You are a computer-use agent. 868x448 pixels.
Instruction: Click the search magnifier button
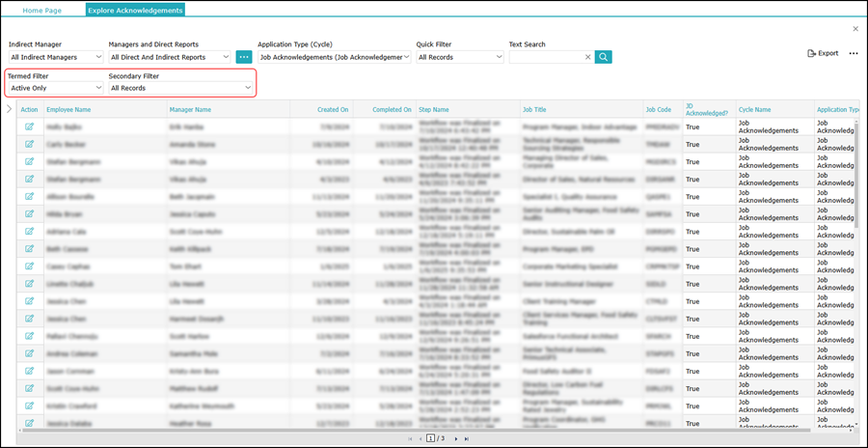click(604, 57)
